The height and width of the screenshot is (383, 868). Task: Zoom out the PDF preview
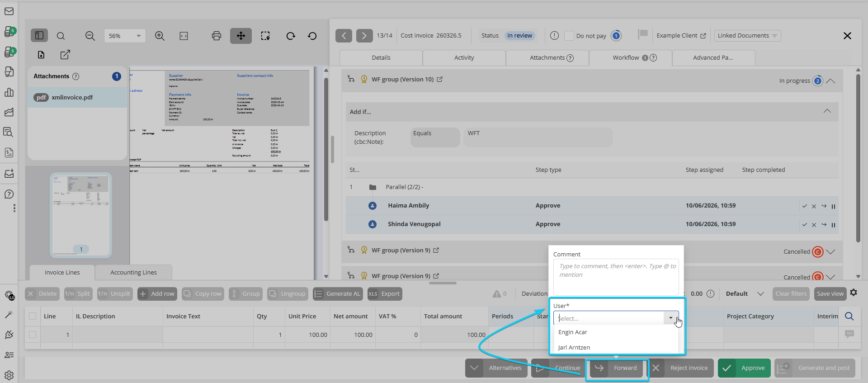pos(90,36)
